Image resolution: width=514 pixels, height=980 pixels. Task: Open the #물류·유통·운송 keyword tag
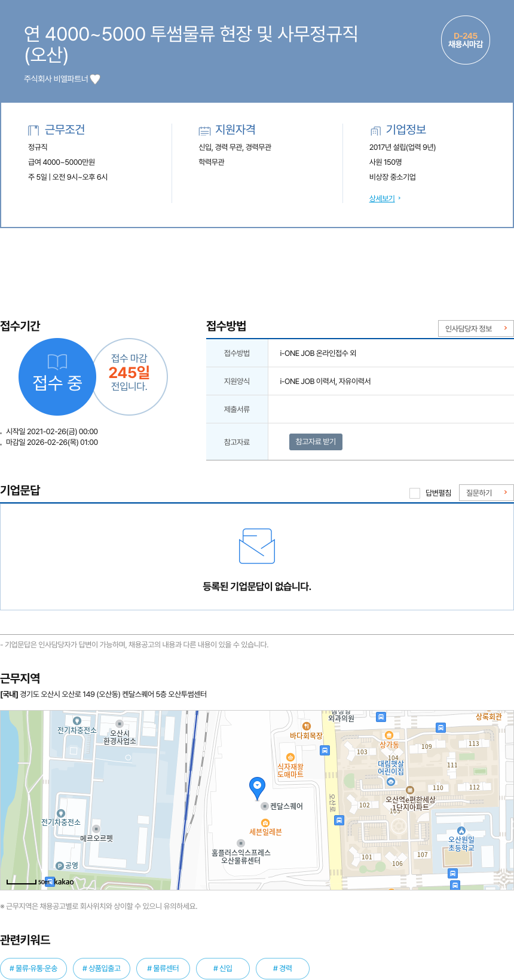click(33, 969)
